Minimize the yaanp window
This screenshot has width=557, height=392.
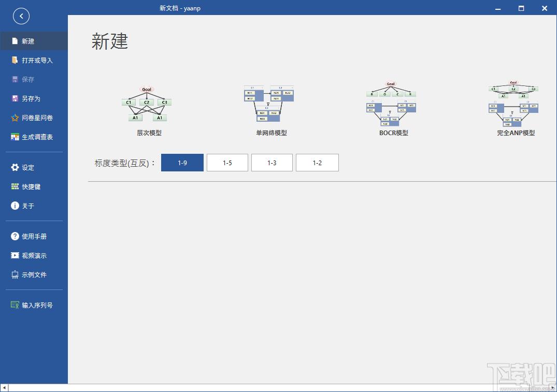[x=498, y=8]
